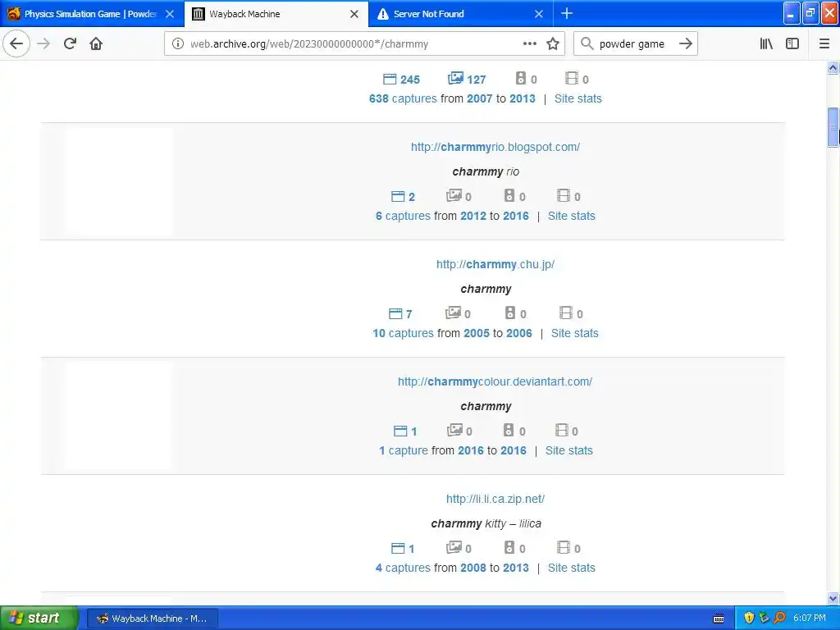The image size is (840, 630).
Task: Click the 127 images count icon
Action: tap(455, 79)
